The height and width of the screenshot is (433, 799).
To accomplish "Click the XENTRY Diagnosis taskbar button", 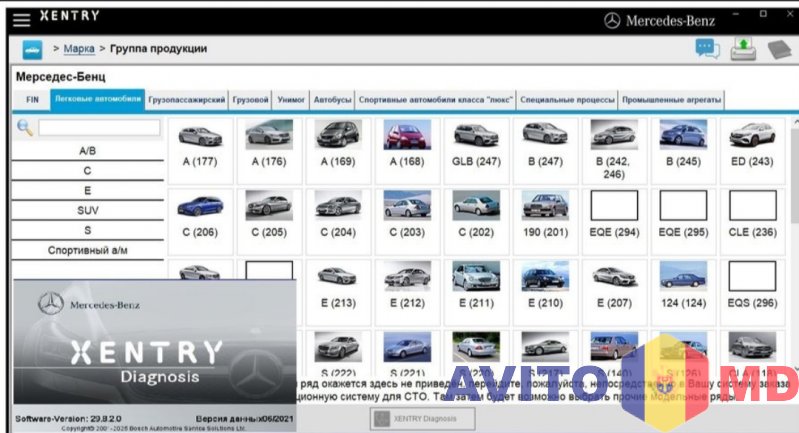I will (x=420, y=418).
